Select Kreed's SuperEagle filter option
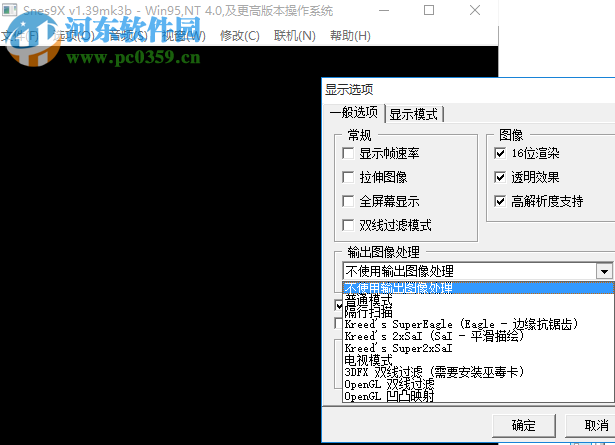Viewport: 615px width, 445px height. (478, 324)
